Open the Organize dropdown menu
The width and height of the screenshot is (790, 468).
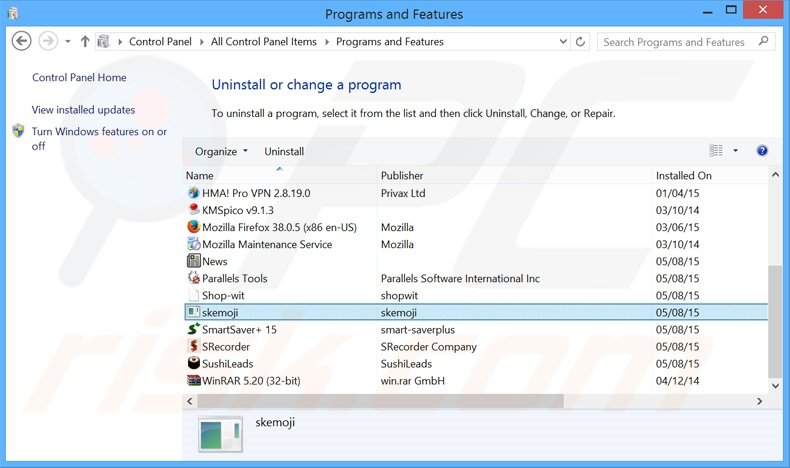pos(222,151)
